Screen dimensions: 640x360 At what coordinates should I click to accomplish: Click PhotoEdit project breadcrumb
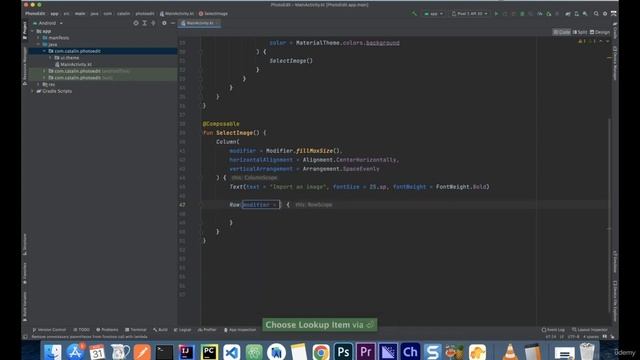pos(35,13)
